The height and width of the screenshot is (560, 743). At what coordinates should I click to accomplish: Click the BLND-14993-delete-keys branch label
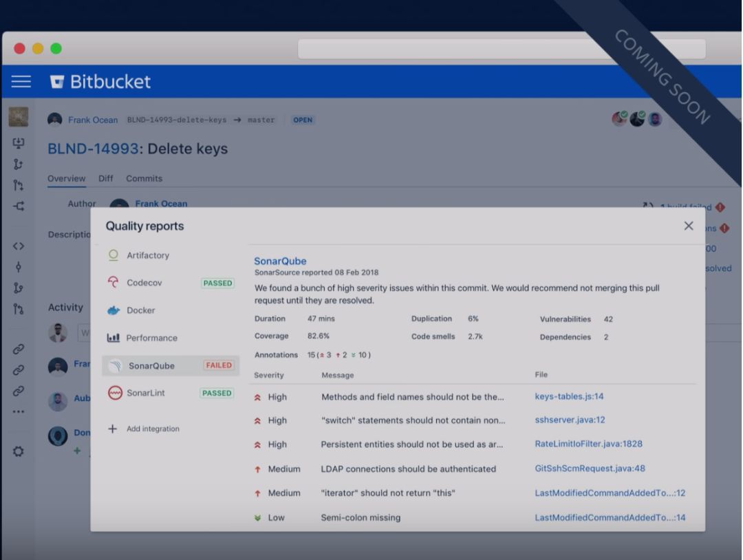(177, 120)
